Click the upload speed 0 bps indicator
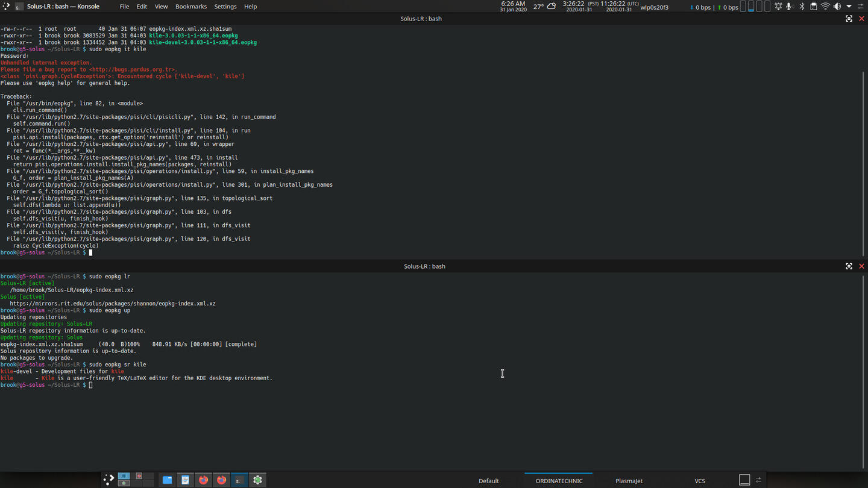The width and height of the screenshot is (868, 488). click(x=728, y=7)
